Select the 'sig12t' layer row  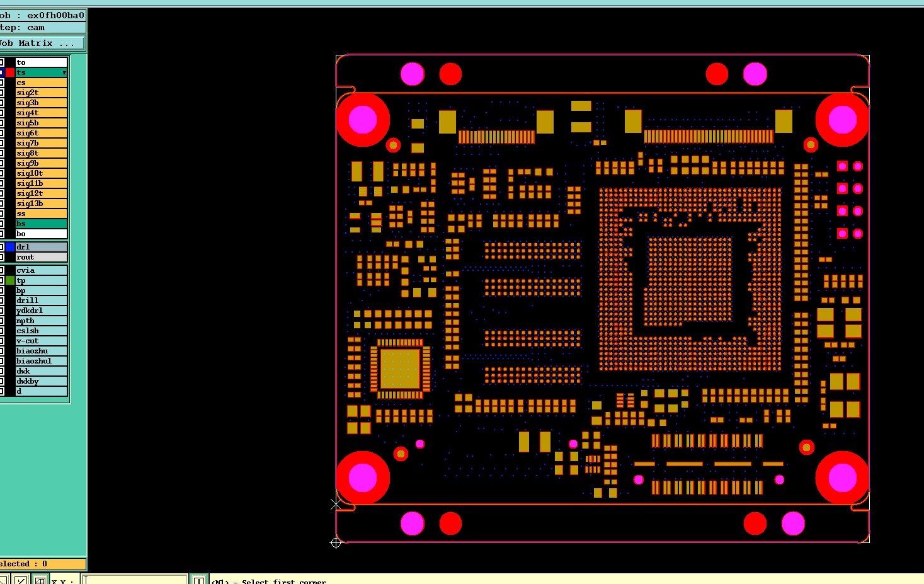click(x=42, y=193)
